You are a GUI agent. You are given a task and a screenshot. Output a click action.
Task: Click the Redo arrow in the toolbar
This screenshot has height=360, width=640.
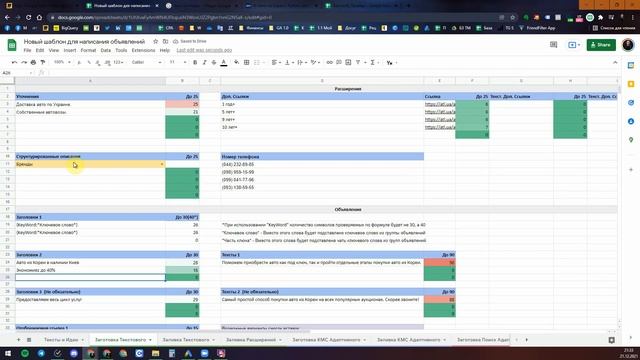coord(24,62)
